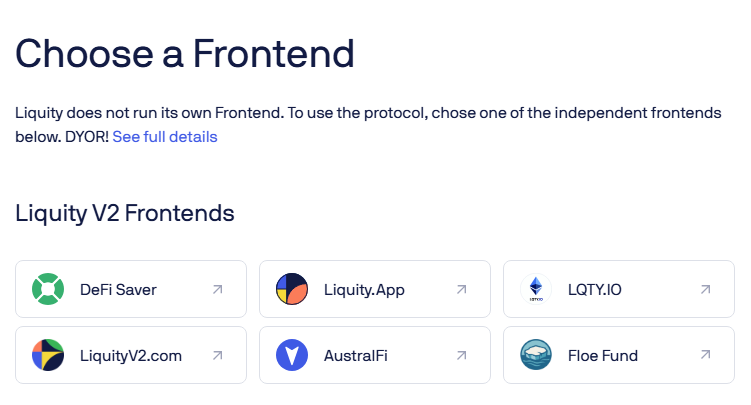Click the LiquityV2.com colorful logo
The width and height of the screenshot is (751, 405).
point(47,355)
